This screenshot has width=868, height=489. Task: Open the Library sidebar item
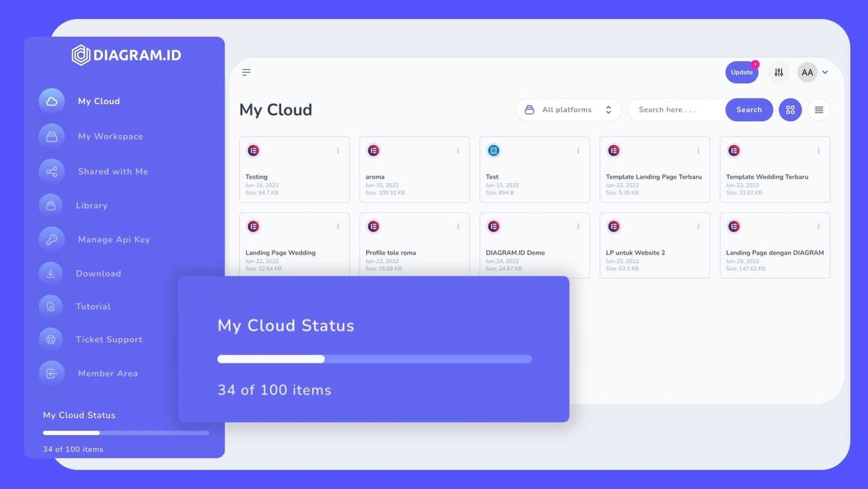(92, 206)
